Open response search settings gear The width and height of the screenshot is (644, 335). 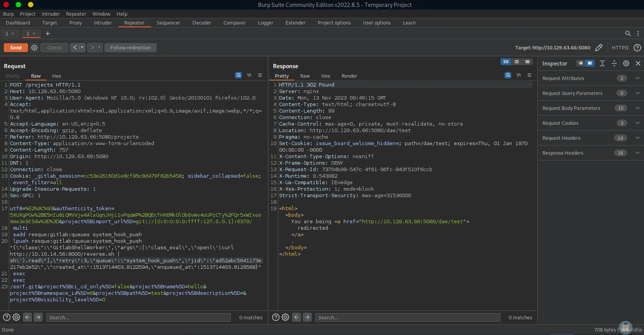285,317
